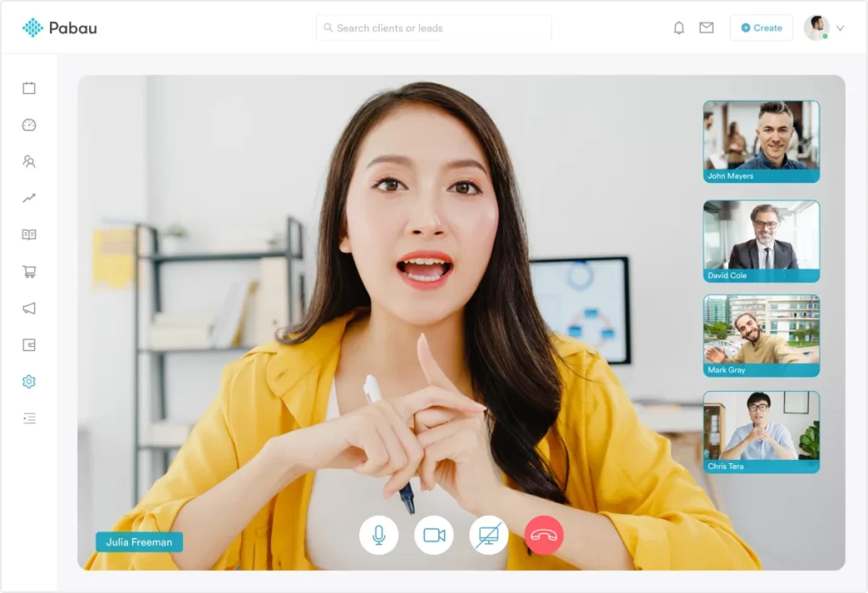Image resolution: width=868 pixels, height=593 pixels.
Task: Turn off the video camera
Action: coord(434,535)
